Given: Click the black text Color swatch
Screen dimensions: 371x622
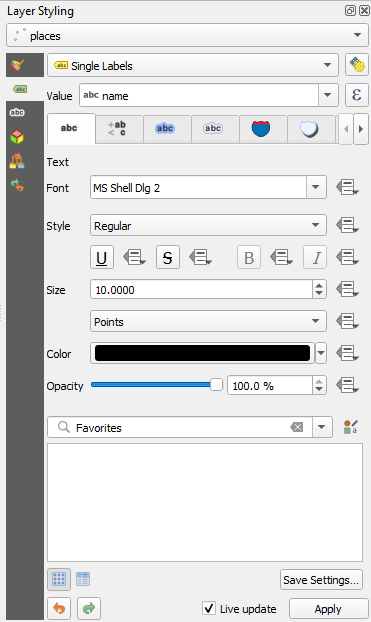Looking at the screenshot, I should pyautogui.click(x=202, y=353).
